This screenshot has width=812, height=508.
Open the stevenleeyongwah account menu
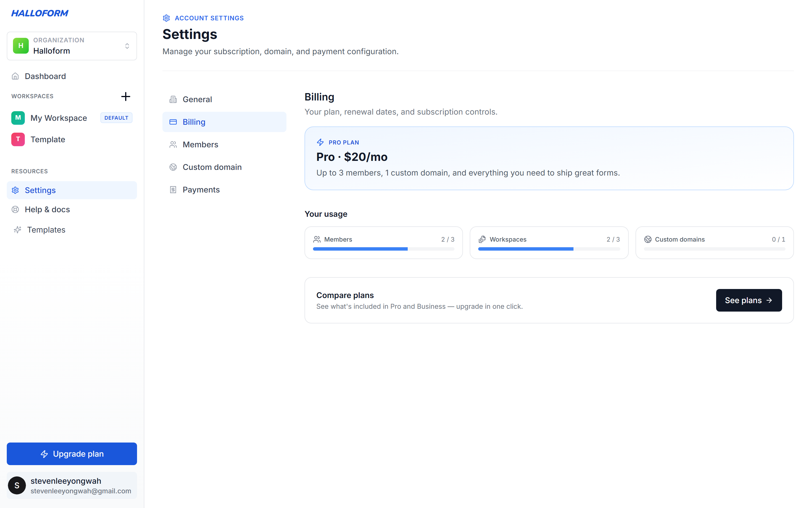[x=72, y=485]
